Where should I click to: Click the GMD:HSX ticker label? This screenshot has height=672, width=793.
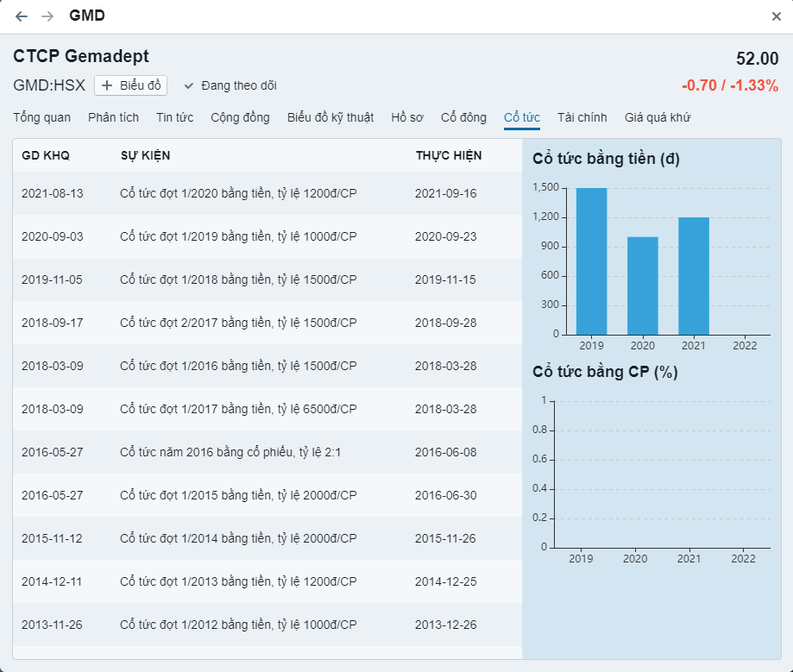(49, 85)
